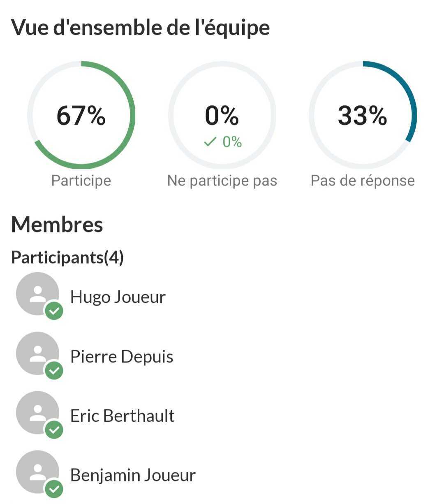Click Hugo Joueur's avatar icon
444x504 pixels.
click(x=37, y=294)
